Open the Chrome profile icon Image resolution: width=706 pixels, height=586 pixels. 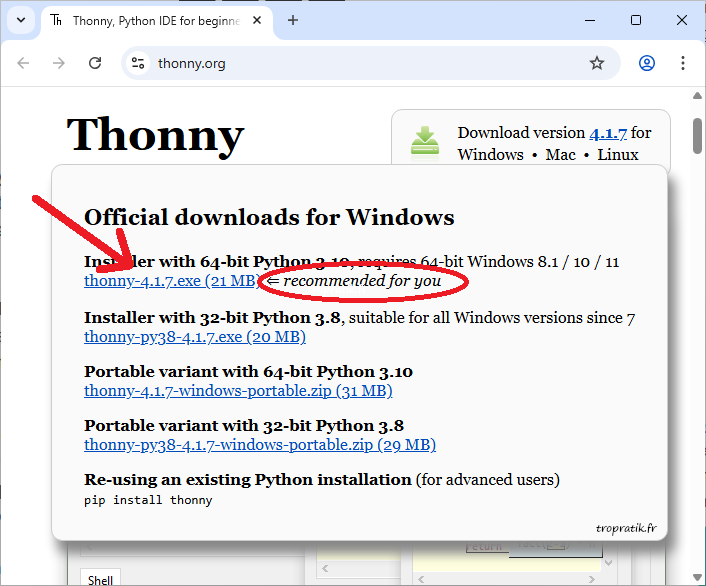647,63
